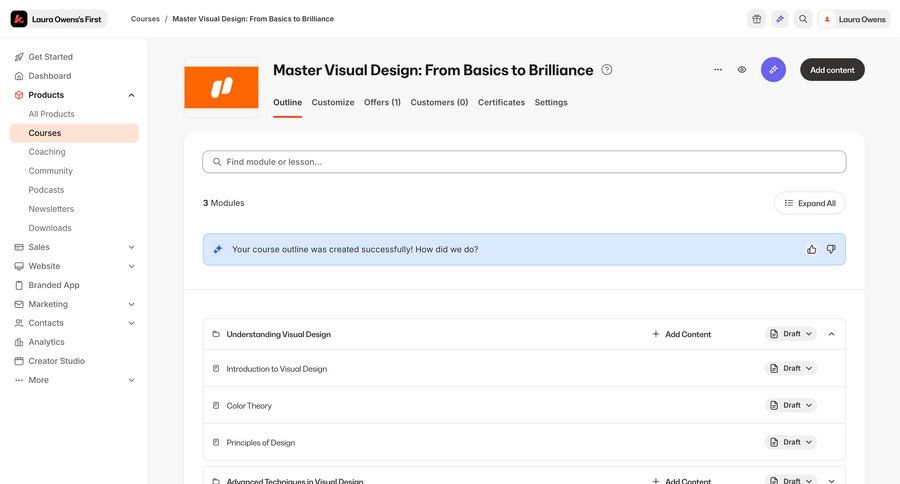Click the Understanding Visual Design module title
Screen dimensions: 900x484
pyautogui.click(x=278, y=334)
